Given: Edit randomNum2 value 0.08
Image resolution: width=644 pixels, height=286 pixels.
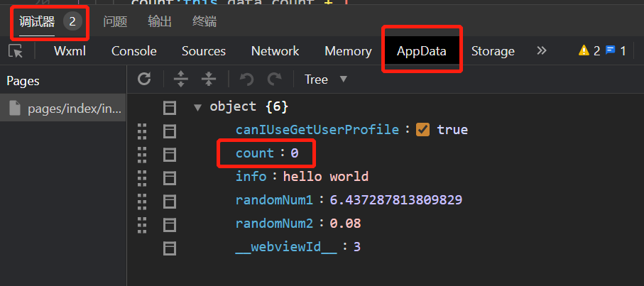Looking at the screenshot, I should (x=345, y=224).
